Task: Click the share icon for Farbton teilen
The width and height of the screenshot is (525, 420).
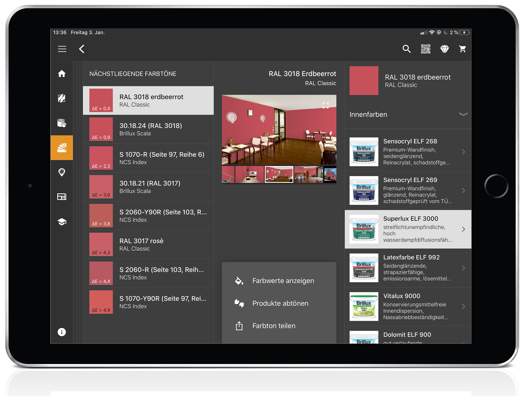Action: click(x=239, y=326)
